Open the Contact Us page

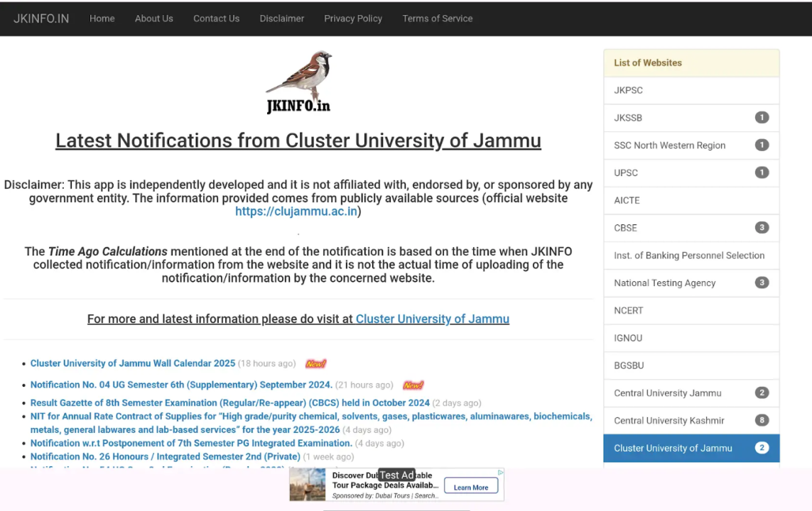click(x=217, y=18)
